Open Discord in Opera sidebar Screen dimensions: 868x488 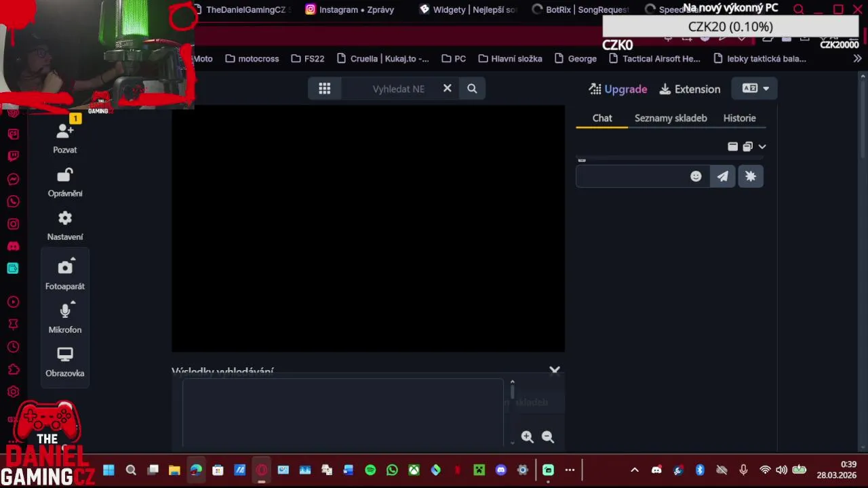tap(13, 246)
